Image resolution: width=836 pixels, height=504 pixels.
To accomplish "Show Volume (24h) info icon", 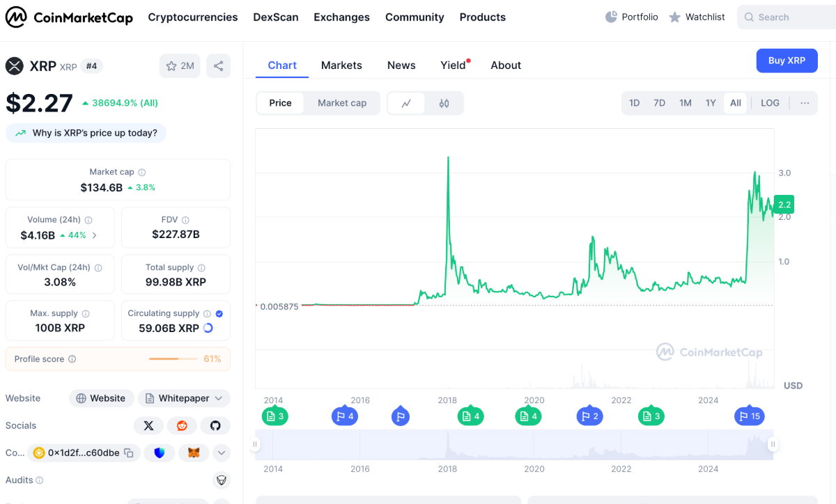I will coord(88,220).
